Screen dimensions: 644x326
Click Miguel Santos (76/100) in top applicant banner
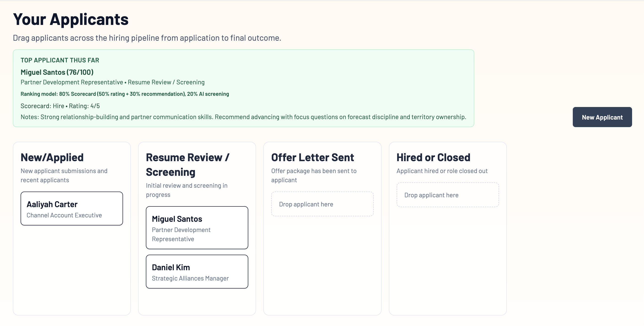pos(57,72)
